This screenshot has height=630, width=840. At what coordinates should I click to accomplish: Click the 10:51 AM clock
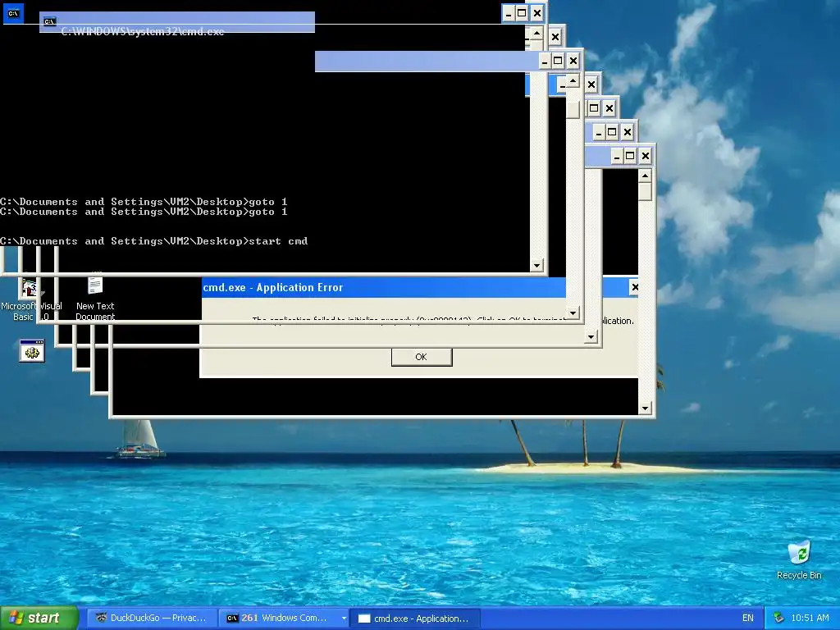coord(810,618)
